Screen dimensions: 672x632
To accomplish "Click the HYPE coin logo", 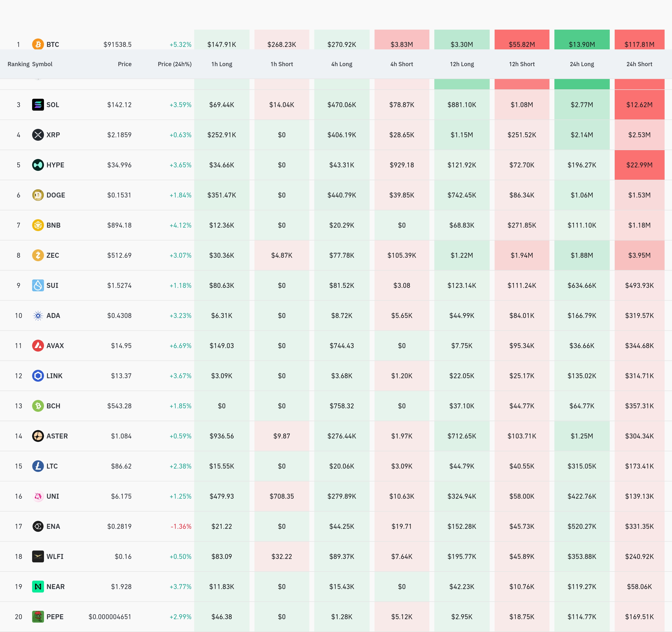I will click(38, 165).
